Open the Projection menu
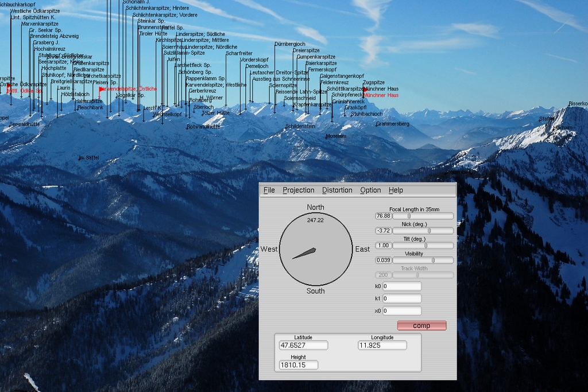The image size is (588, 392). [x=298, y=190]
